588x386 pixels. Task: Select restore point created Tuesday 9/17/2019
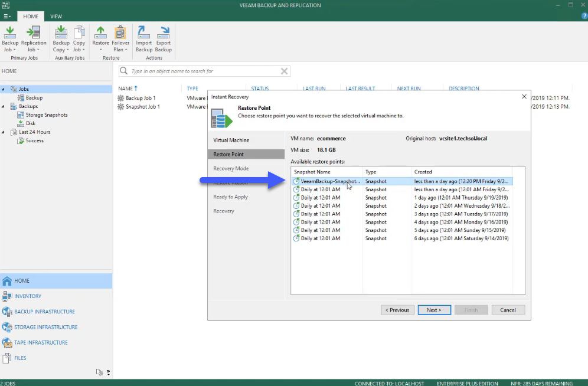[402, 214]
